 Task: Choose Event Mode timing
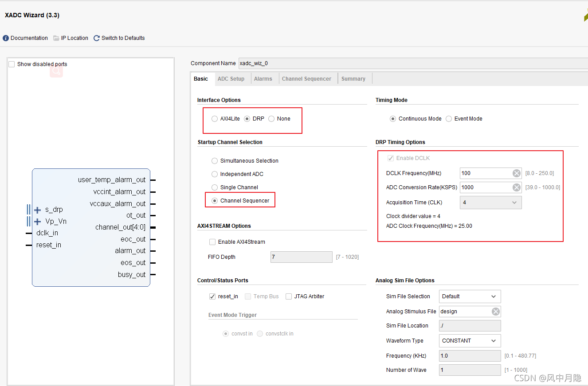(449, 119)
